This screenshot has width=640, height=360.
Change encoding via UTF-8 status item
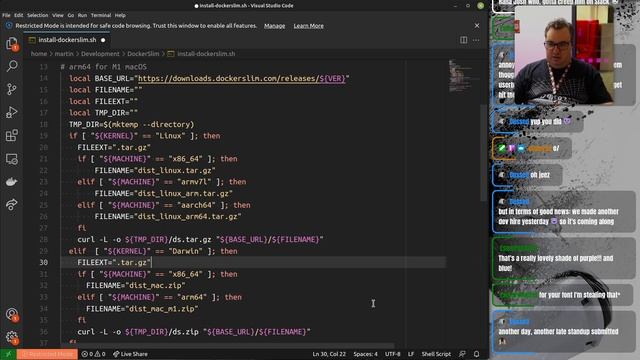click(x=393, y=354)
